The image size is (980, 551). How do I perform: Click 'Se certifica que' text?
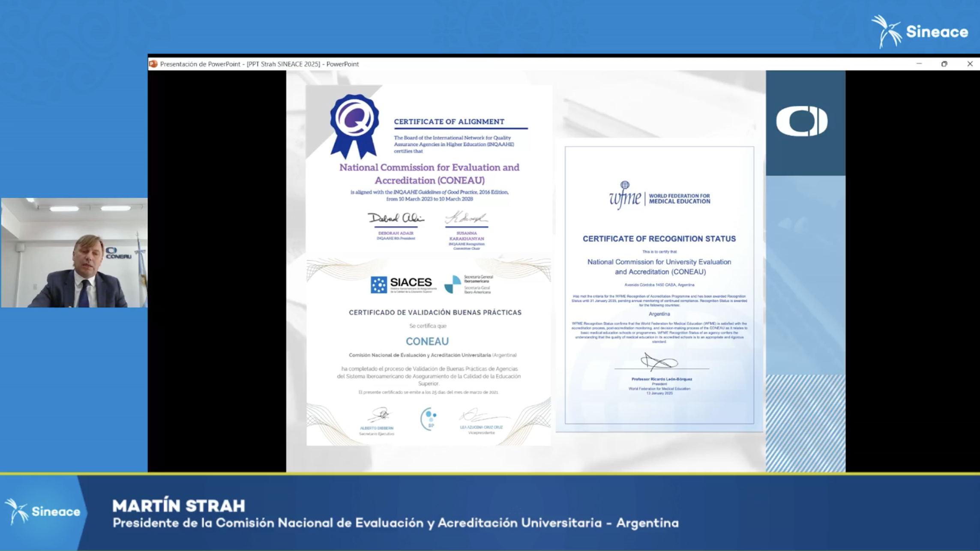pos(428,326)
